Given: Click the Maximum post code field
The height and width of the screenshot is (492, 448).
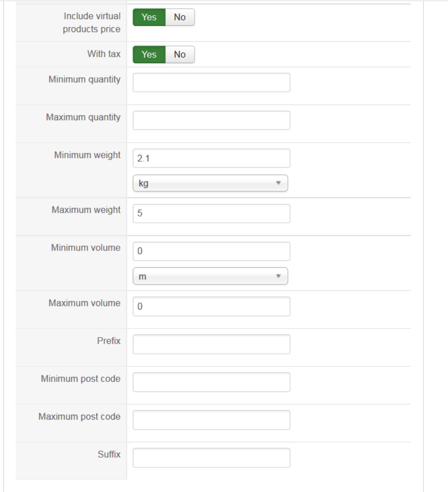Looking at the screenshot, I should coord(211,420).
